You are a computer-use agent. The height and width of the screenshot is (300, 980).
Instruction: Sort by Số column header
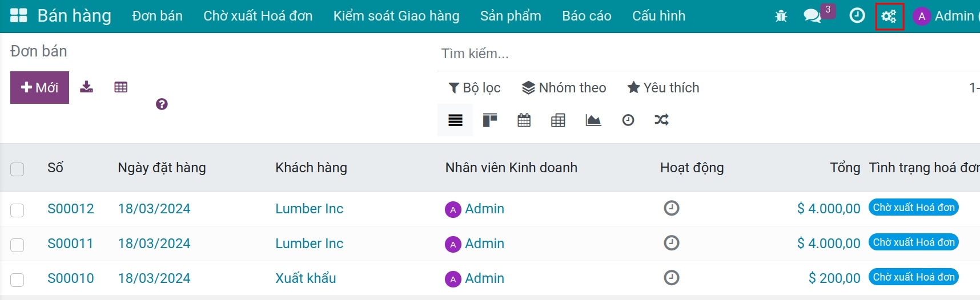tap(55, 168)
